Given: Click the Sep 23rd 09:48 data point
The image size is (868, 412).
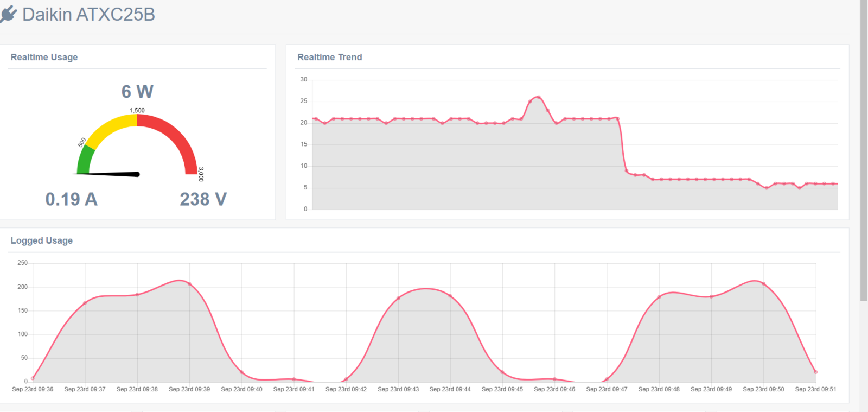Looking at the screenshot, I should point(659,297).
